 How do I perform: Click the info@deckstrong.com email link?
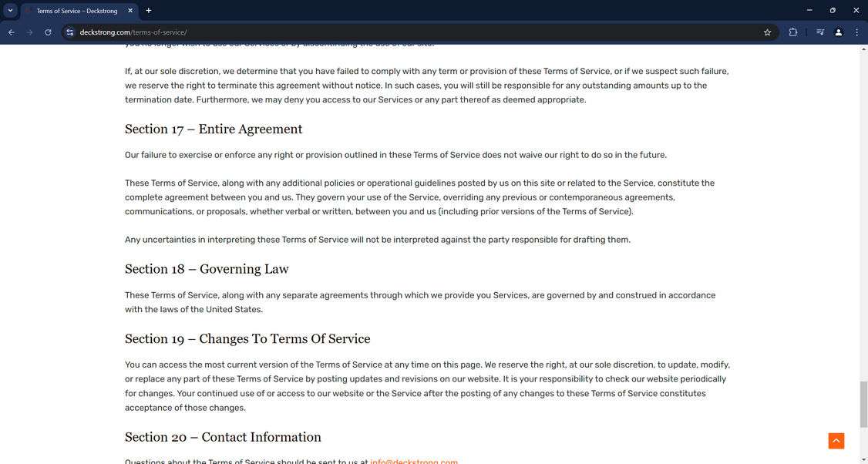(414, 461)
